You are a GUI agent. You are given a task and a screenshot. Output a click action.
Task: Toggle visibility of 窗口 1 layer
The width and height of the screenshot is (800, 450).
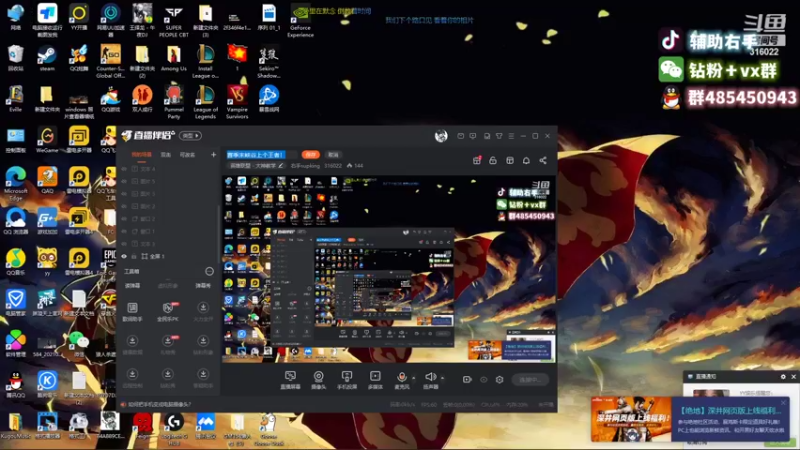(x=124, y=231)
